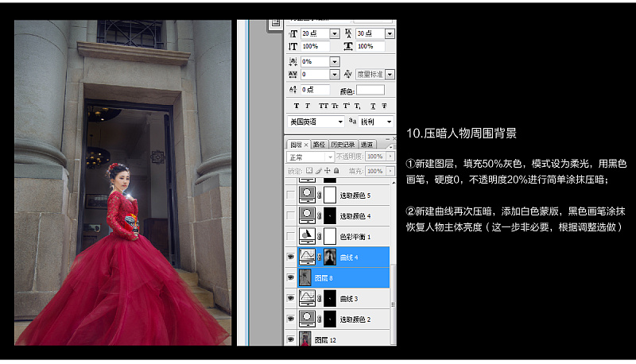
Task: Click the text color swatch beside 颜色
Action: [370, 90]
